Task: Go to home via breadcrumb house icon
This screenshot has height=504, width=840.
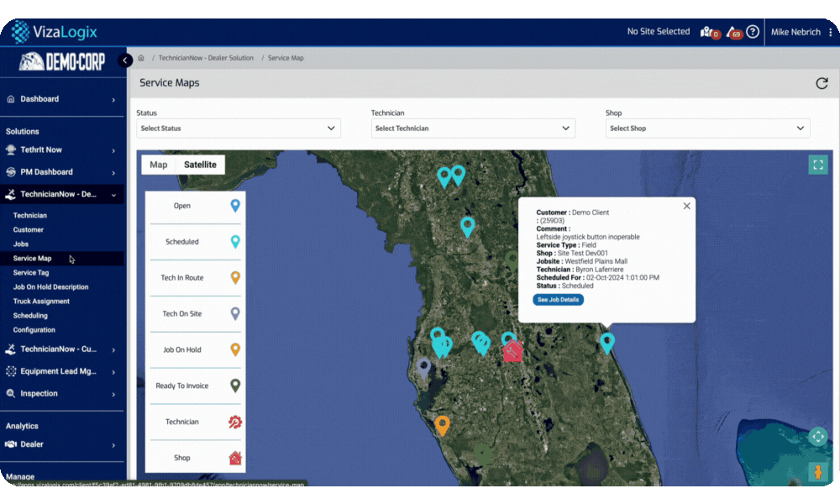Action: 141,58
